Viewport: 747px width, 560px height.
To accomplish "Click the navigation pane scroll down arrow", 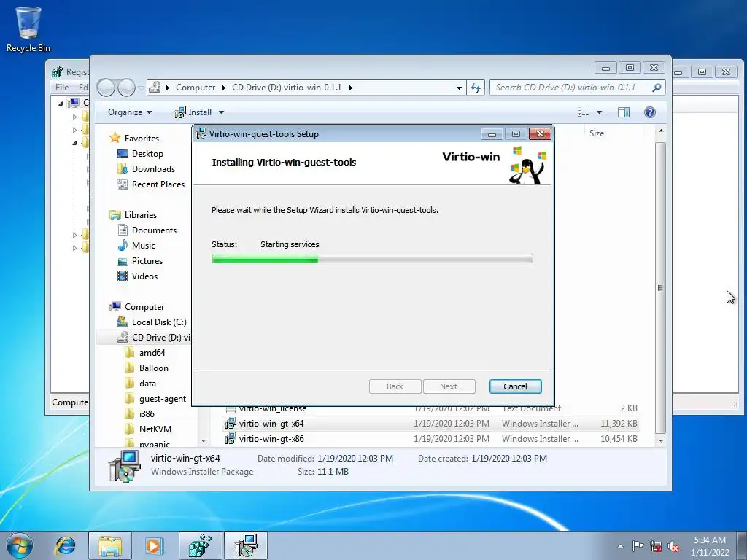I will 204,441.
